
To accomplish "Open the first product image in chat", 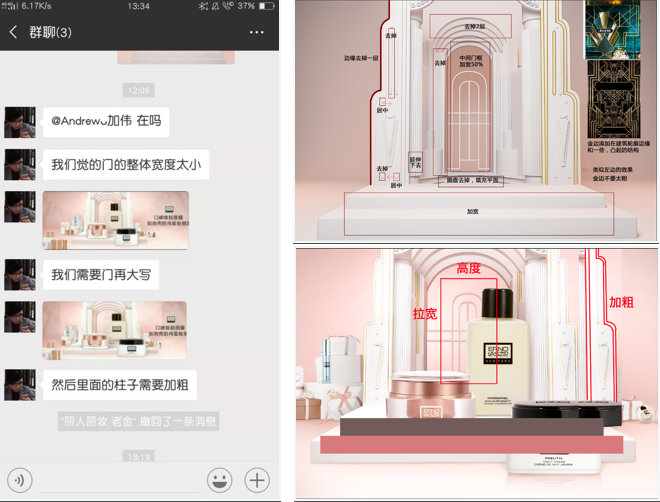I will tap(115, 219).
